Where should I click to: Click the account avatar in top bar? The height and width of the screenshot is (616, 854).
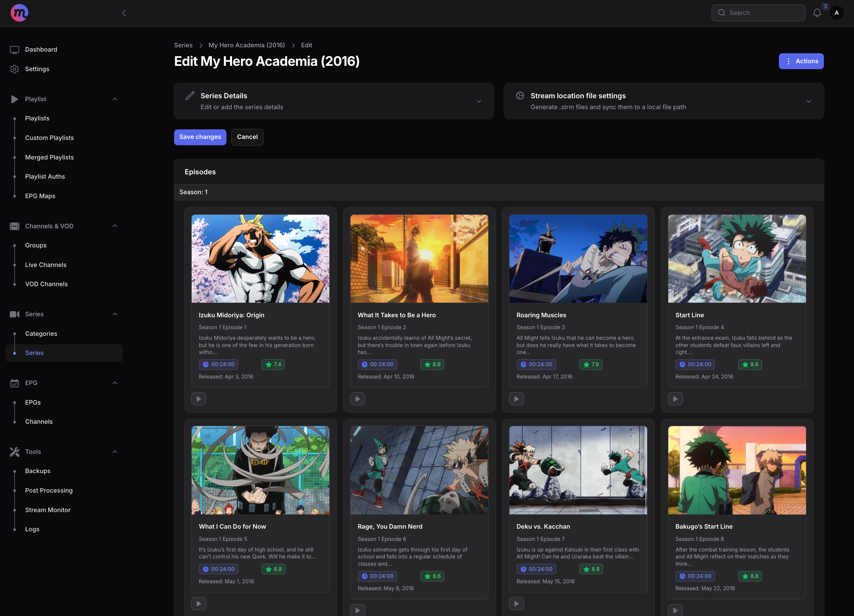[x=837, y=13]
